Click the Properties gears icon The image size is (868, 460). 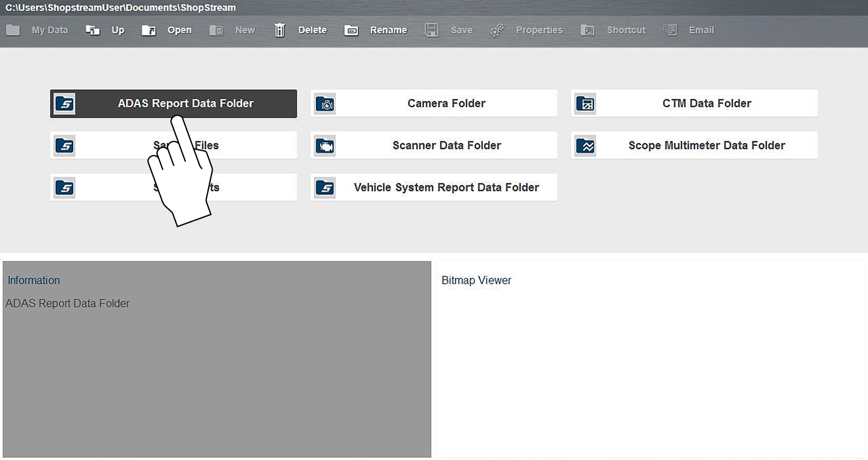pyautogui.click(x=497, y=30)
